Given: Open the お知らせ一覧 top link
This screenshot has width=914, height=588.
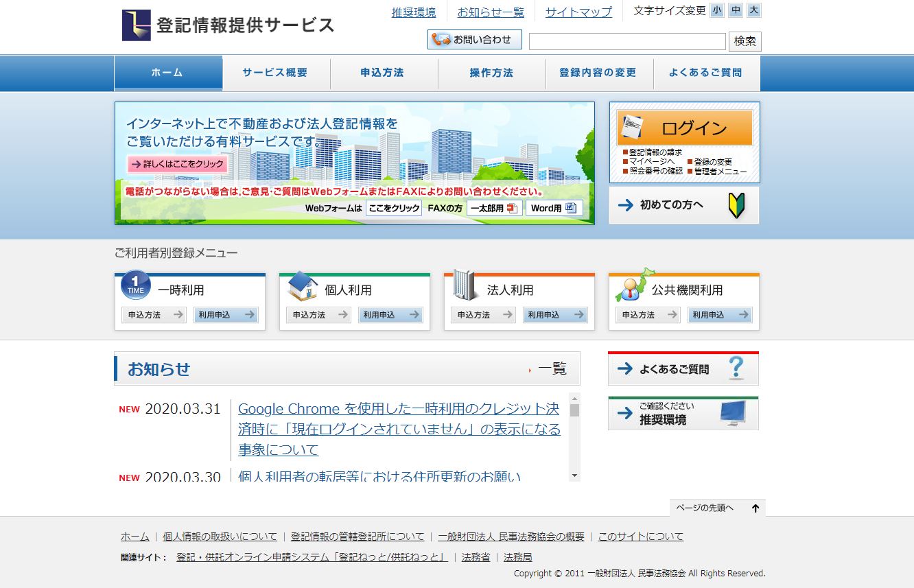Looking at the screenshot, I should 491,12.
